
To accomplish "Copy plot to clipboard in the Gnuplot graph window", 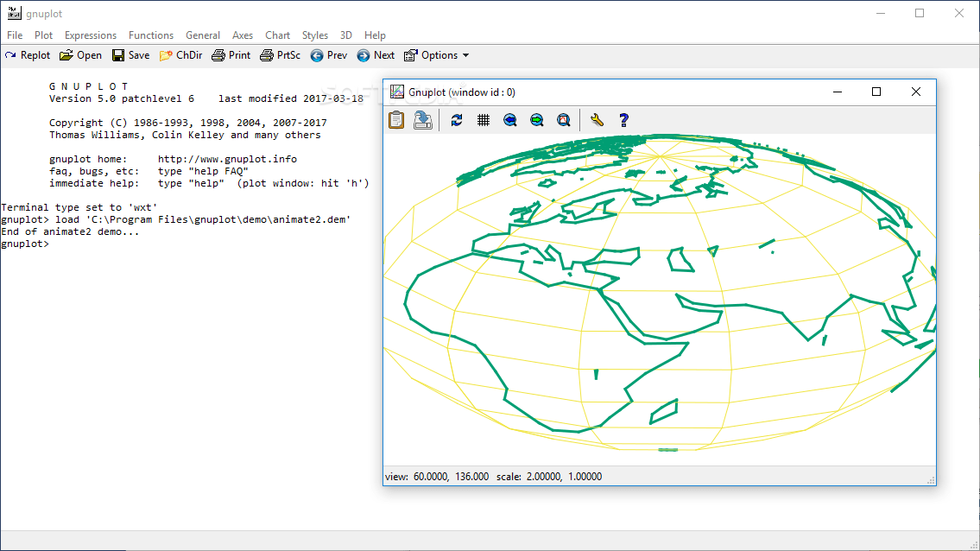I will point(395,119).
